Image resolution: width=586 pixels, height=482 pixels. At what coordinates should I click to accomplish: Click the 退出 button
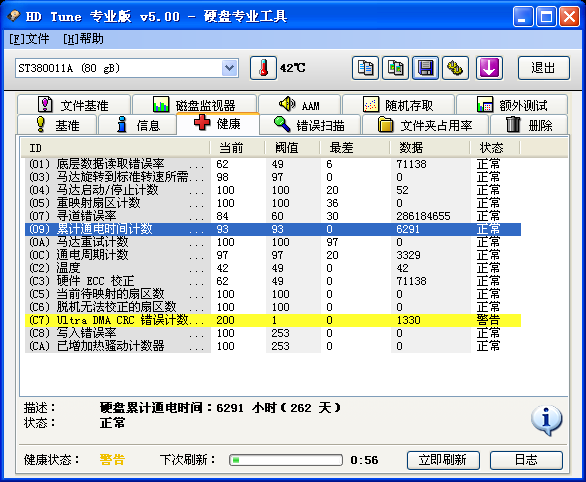tap(543, 68)
